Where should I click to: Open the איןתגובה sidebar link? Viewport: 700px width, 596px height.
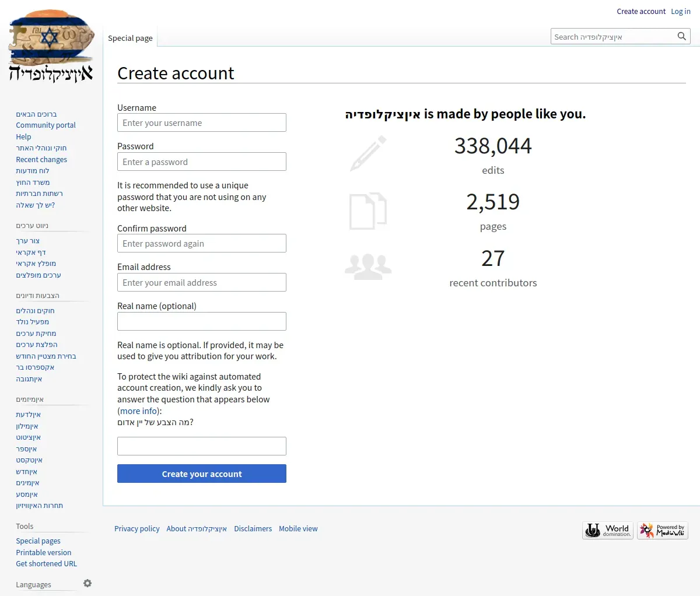[29, 378]
